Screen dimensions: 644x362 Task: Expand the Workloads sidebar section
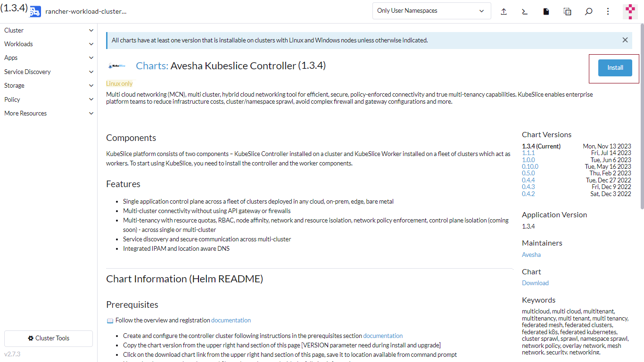pos(49,44)
